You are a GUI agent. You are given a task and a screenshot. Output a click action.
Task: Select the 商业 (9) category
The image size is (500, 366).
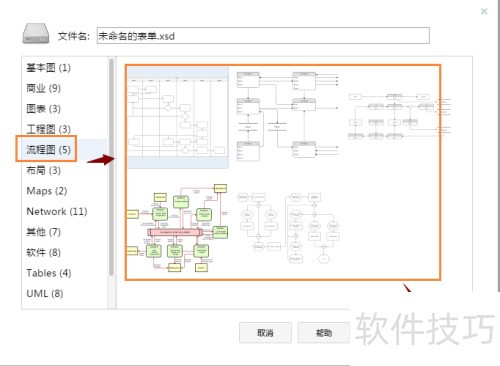tap(43, 88)
